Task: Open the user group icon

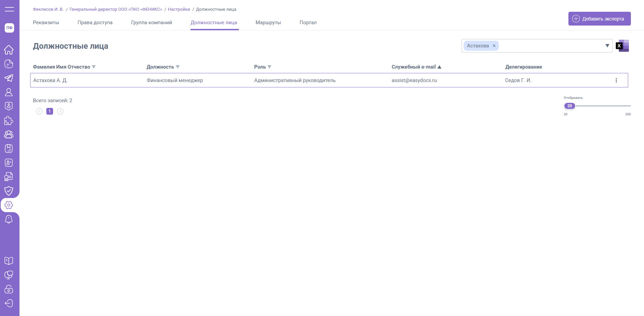Action: [x=9, y=134]
